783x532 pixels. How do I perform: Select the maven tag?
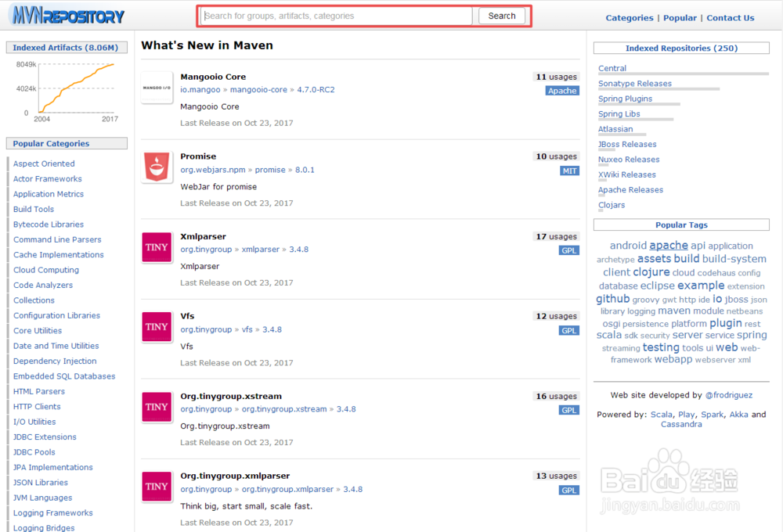click(x=674, y=311)
